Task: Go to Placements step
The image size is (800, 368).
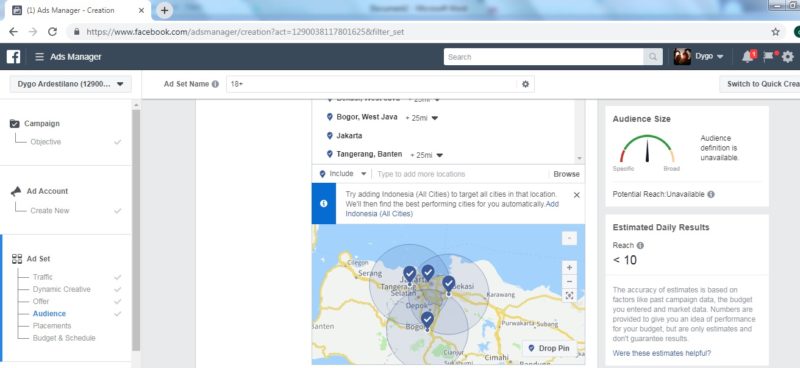Action: pos(52,326)
